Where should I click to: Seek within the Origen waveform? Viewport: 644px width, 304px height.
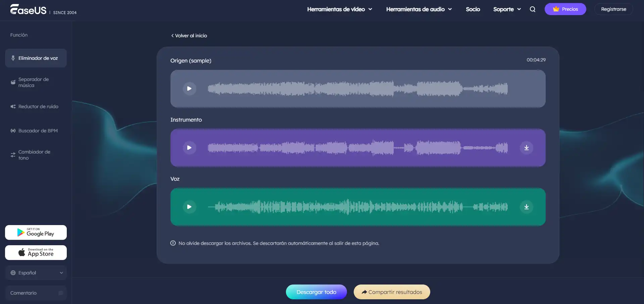pos(358,89)
